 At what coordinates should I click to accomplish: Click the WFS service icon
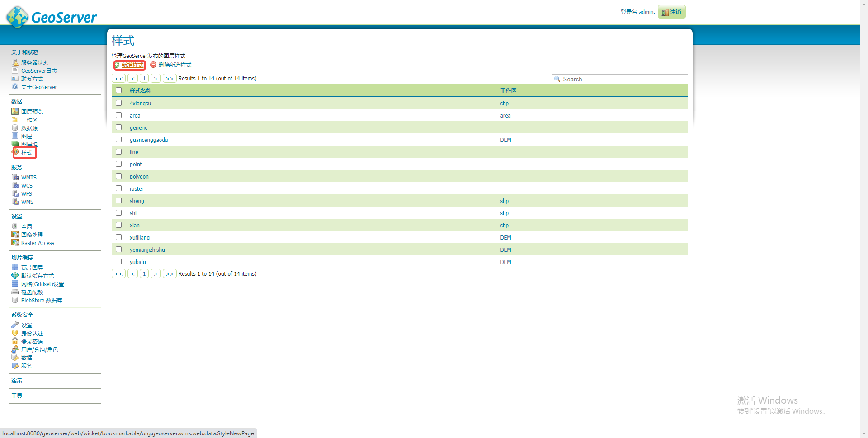pyautogui.click(x=15, y=193)
